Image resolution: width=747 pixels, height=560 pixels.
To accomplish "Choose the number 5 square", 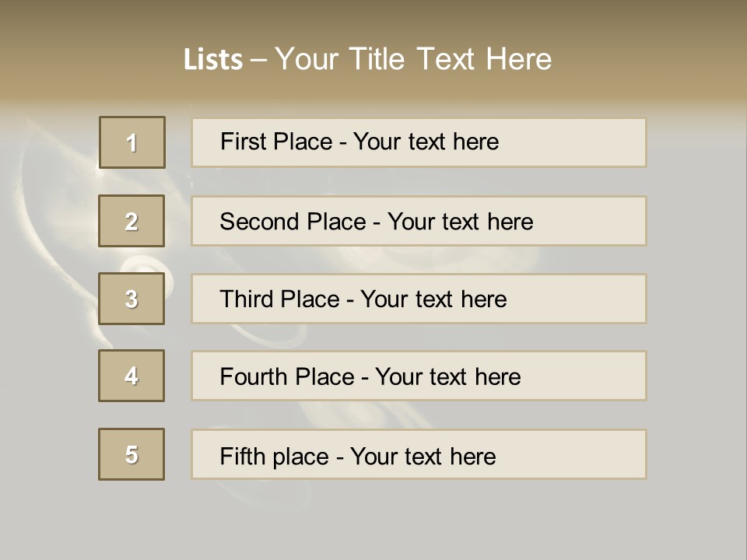I will (x=132, y=454).
